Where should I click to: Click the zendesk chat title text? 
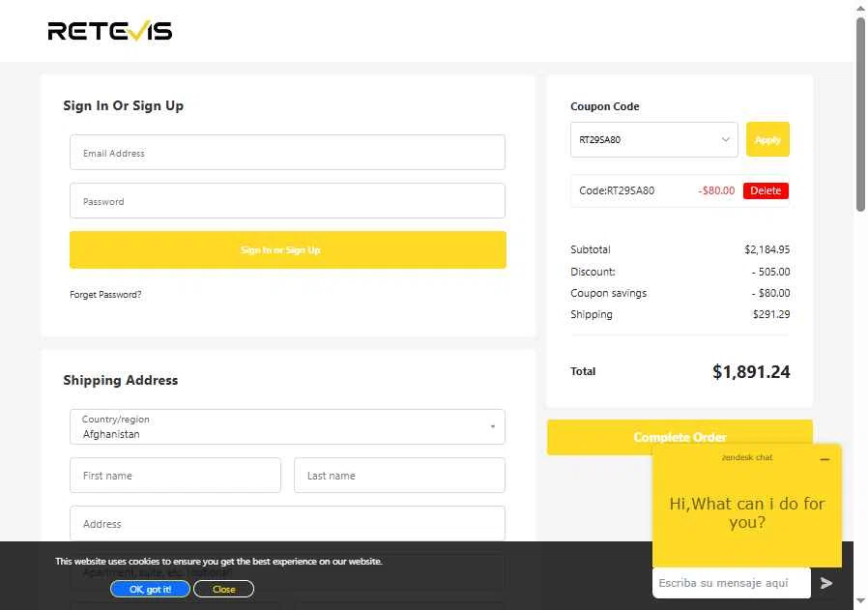pyautogui.click(x=747, y=457)
